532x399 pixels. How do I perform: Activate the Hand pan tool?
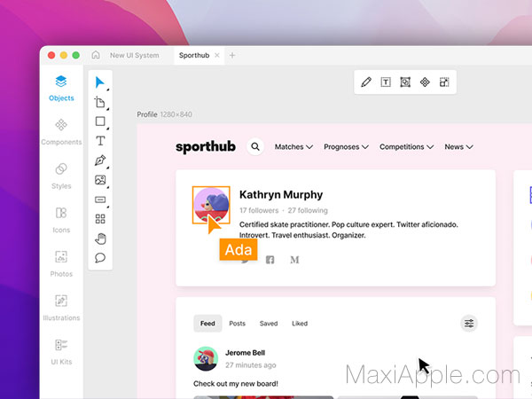point(100,239)
